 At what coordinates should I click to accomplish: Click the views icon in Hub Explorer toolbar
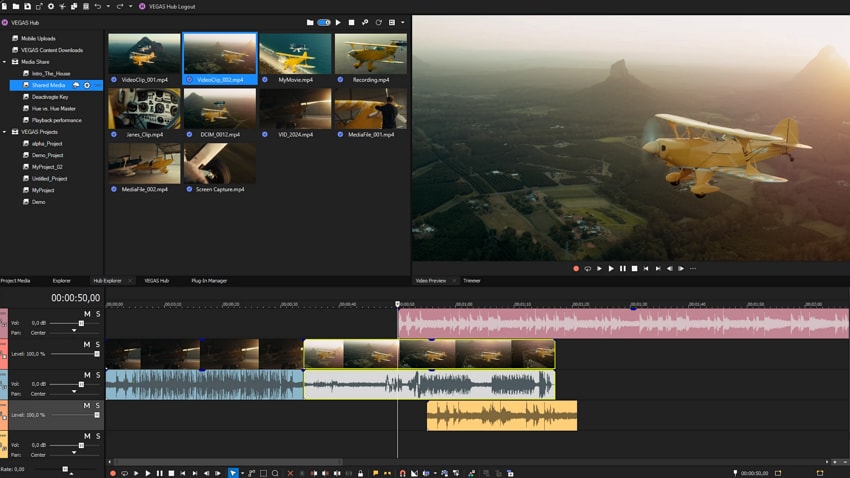pyautogui.click(x=392, y=22)
